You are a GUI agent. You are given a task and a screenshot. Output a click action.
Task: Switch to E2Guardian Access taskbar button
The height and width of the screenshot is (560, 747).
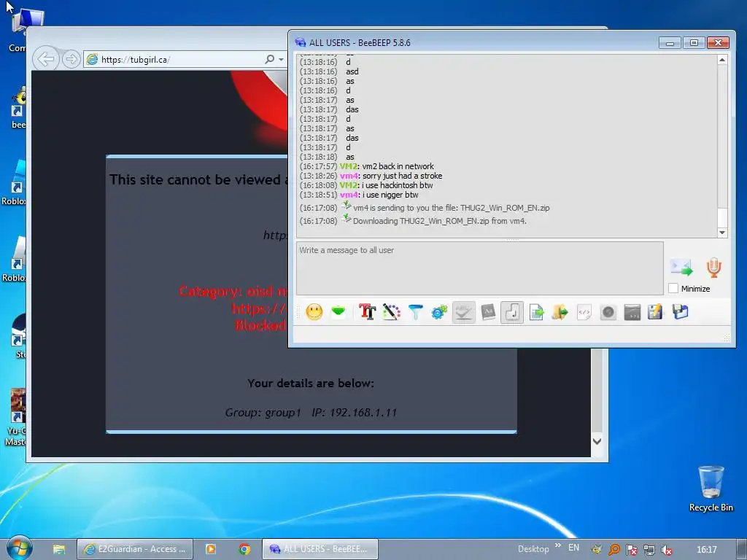[135, 549]
